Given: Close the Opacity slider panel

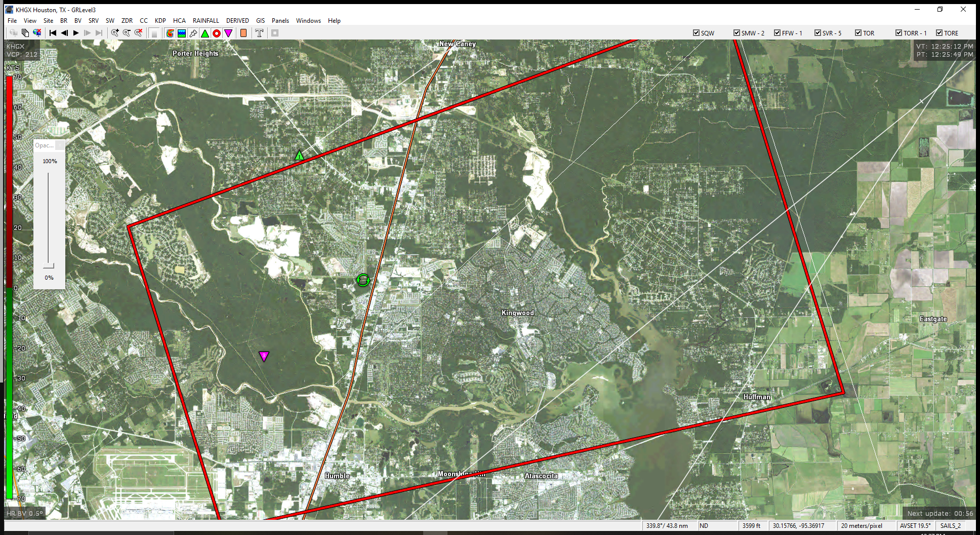Looking at the screenshot, I should (x=60, y=145).
